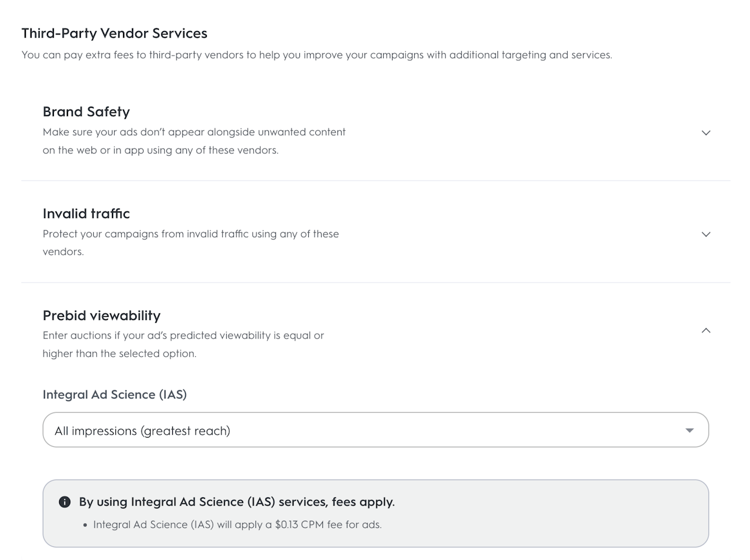
Task: Click the Integral Ad Science (IAS) field label
Action: pos(115,395)
